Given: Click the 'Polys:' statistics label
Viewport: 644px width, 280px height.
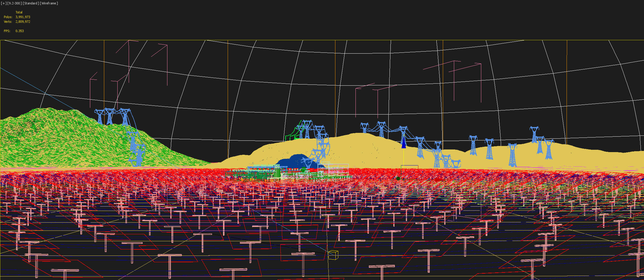Looking at the screenshot, I should tap(8, 17).
